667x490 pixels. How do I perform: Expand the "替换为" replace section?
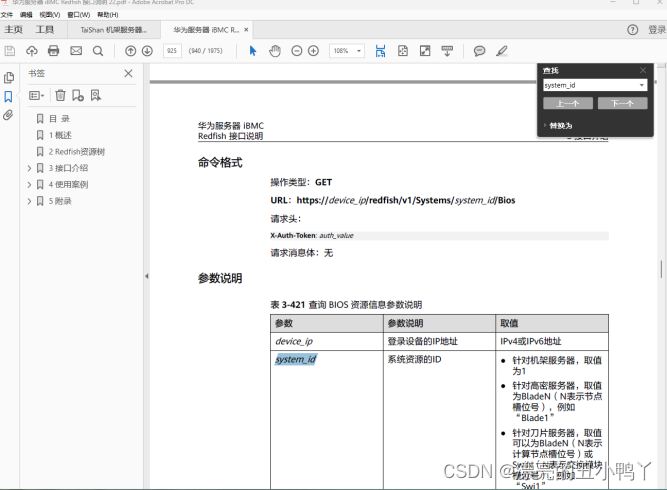(x=545, y=125)
